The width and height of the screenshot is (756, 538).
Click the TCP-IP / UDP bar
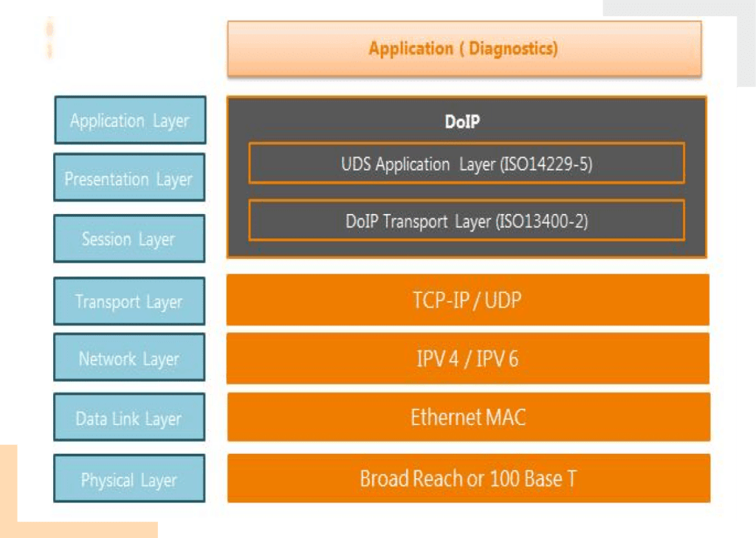467,300
